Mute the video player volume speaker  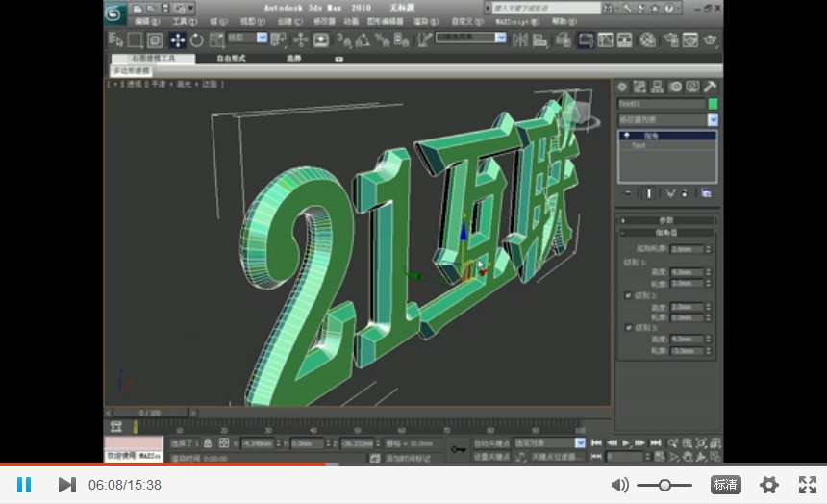(x=619, y=485)
